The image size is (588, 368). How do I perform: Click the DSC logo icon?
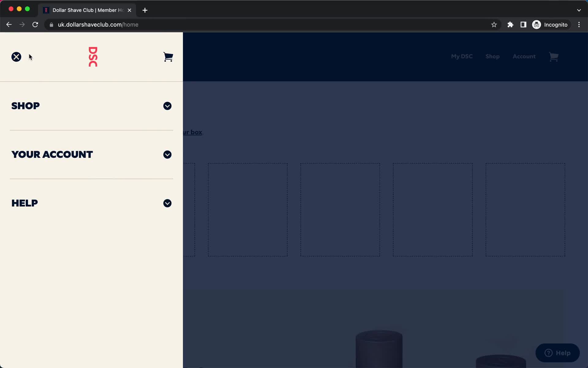pos(93,57)
